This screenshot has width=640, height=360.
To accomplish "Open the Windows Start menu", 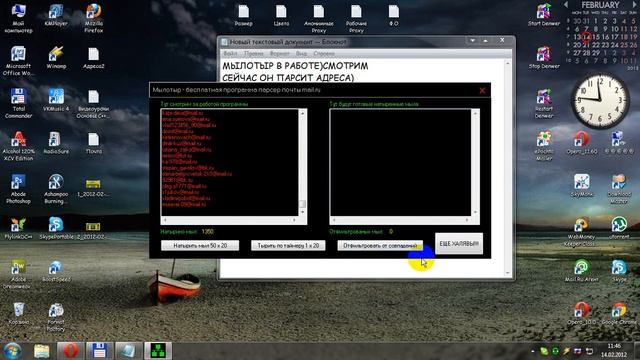I will pyautogui.click(x=12, y=351).
